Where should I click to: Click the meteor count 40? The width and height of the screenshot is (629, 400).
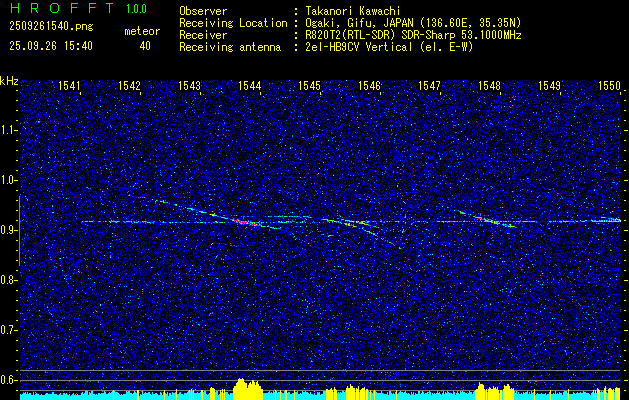pos(145,46)
